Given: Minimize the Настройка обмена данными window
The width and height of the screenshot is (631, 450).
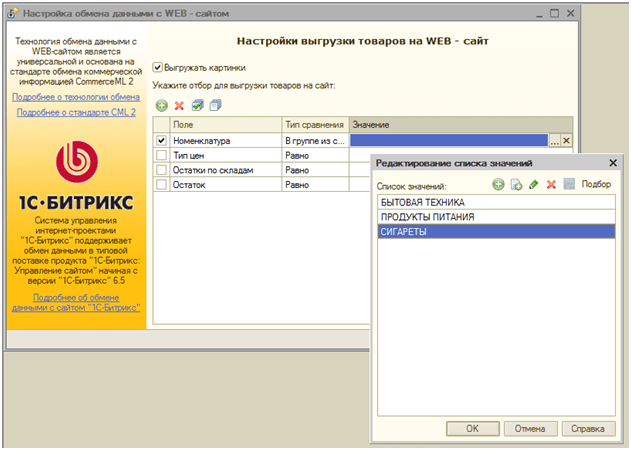Looking at the screenshot, I should [539, 14].
